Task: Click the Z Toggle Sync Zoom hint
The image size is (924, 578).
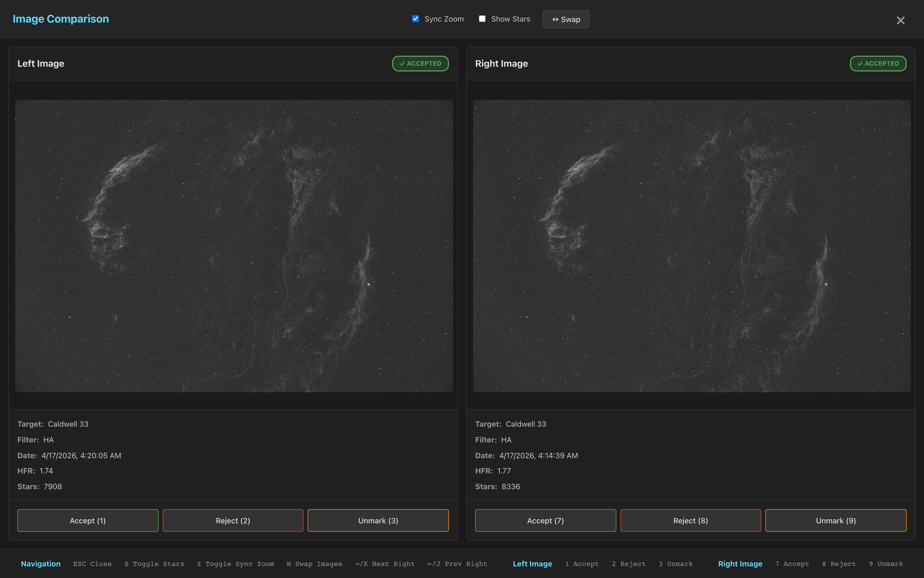Action: [235, 564]
